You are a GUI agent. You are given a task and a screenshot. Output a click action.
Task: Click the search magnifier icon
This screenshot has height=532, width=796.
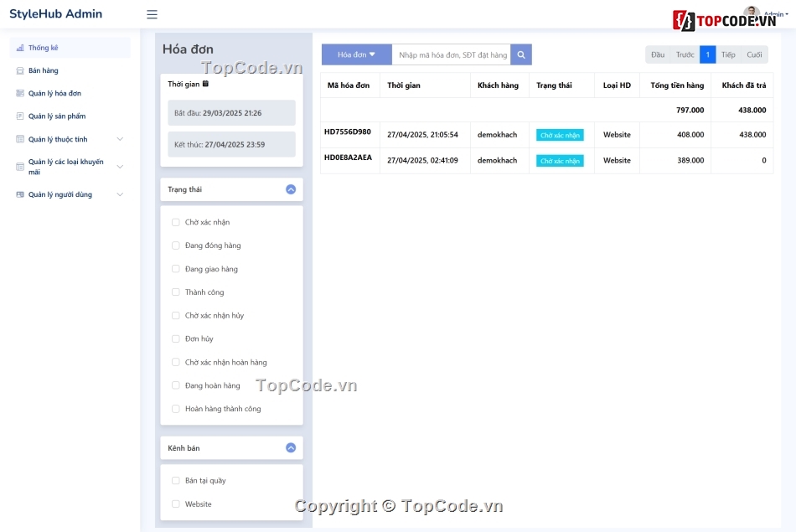(520, 54)
